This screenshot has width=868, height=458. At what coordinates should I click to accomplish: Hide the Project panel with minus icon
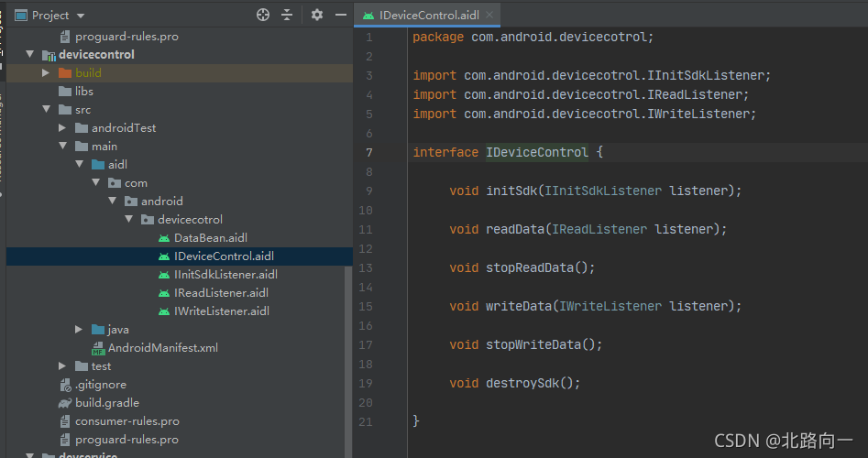[341, 15]
